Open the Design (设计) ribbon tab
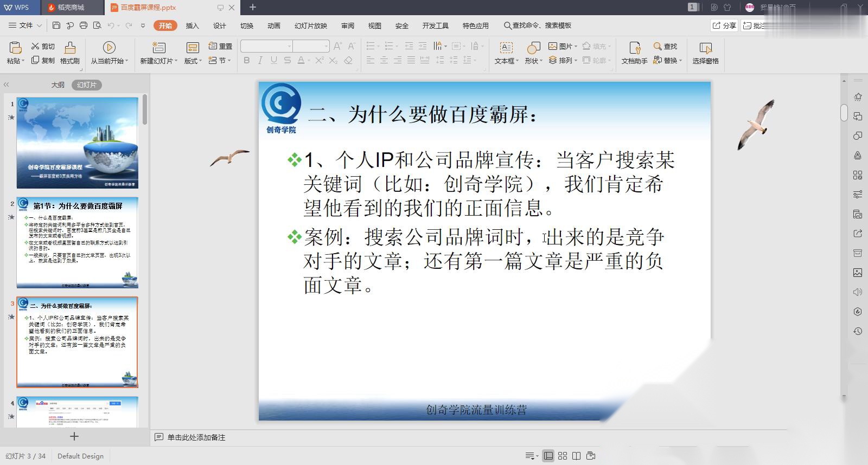The image size is (868, 465). (x=219, y=25)
